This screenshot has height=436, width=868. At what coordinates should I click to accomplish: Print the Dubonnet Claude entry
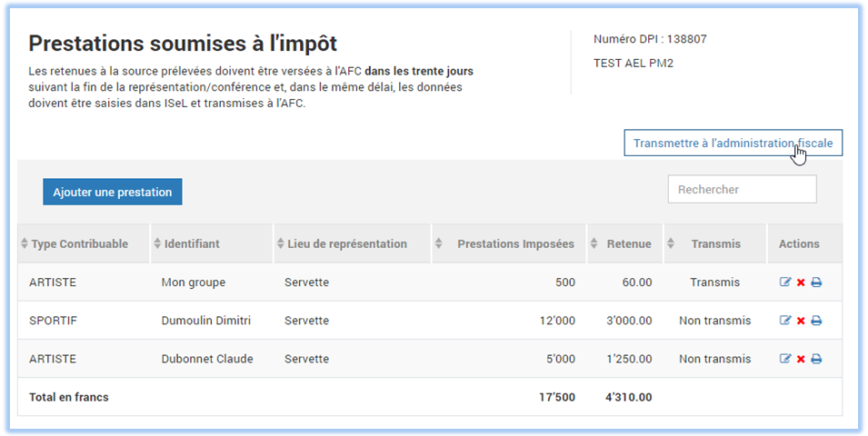(x=816, y=359)
